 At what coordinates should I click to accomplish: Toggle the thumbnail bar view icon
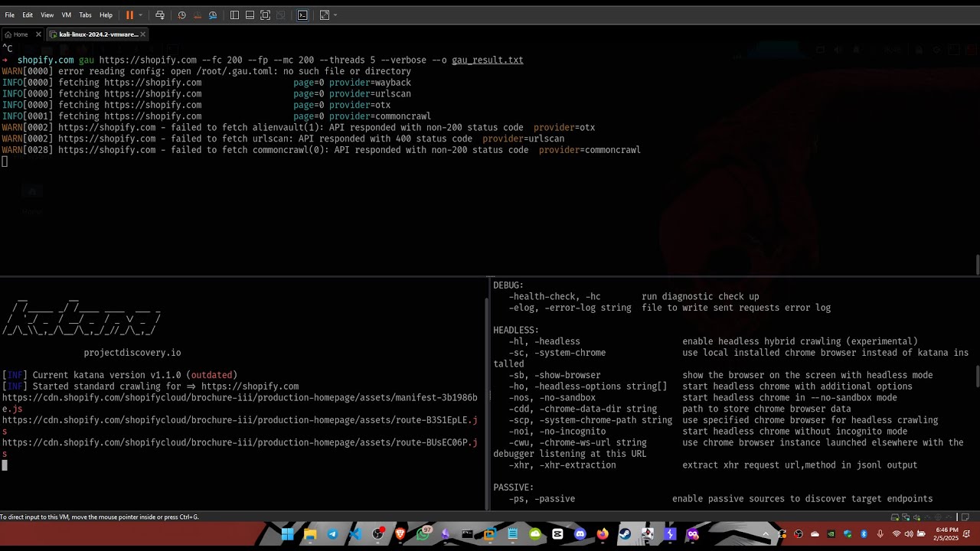click(250, 15)
